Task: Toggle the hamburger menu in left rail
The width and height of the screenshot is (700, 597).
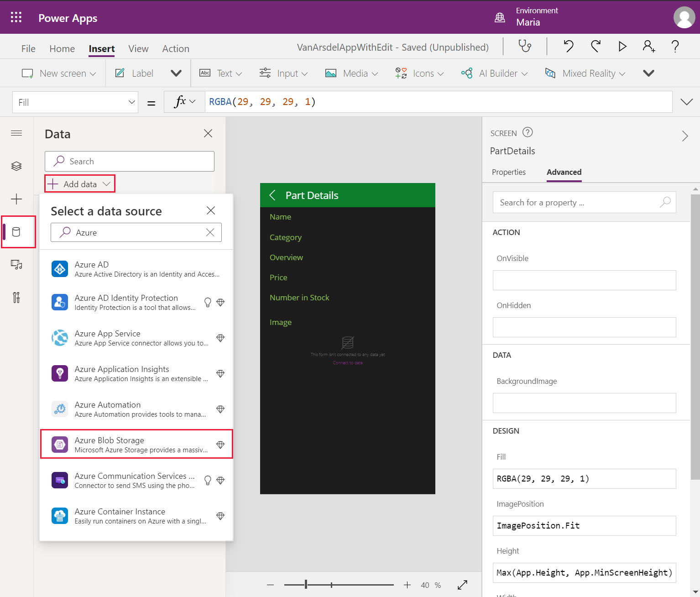Action: point(16,133)
